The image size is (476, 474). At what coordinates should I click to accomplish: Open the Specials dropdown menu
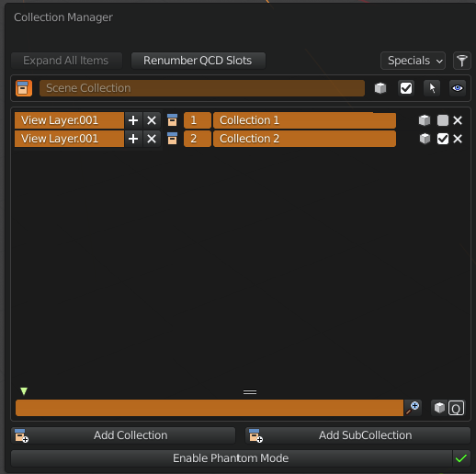point(413,61)
